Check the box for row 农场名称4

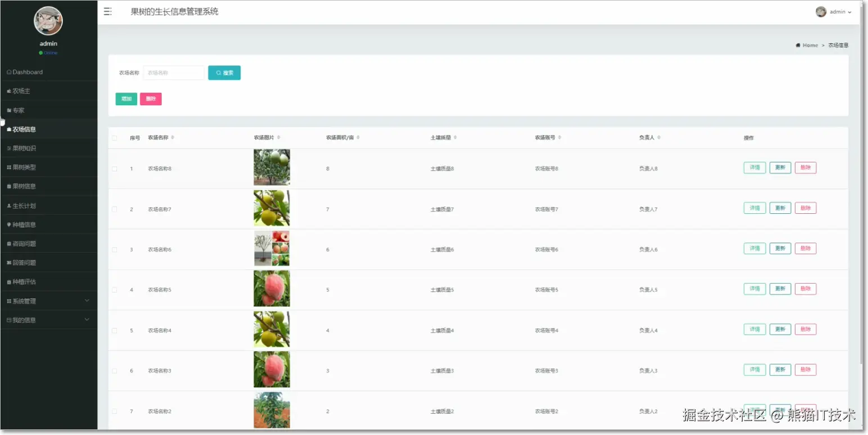click(115, 330)
